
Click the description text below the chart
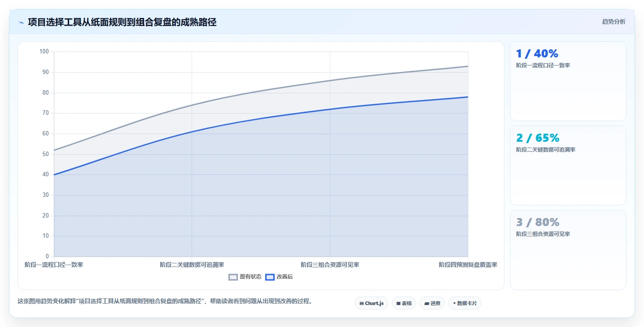coord(165,301)
